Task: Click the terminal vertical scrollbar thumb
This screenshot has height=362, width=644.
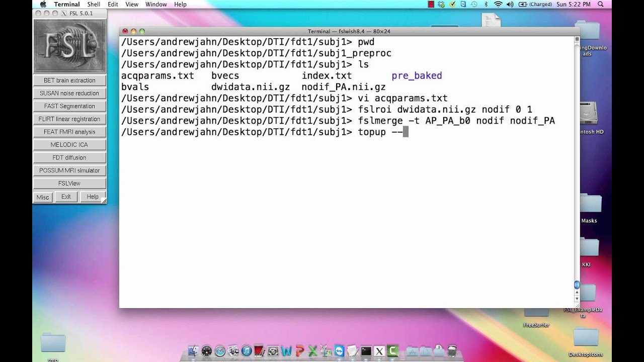Action: [577, 285]
